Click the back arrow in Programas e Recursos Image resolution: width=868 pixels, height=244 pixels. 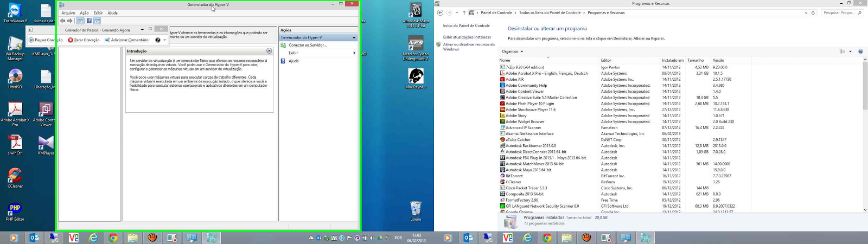[440, 12]
